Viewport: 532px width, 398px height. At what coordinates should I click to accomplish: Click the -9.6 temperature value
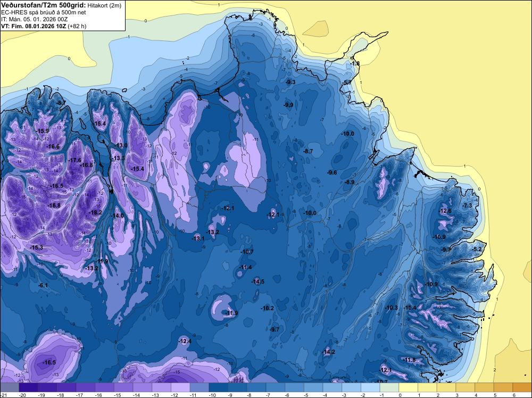point(332,172)
